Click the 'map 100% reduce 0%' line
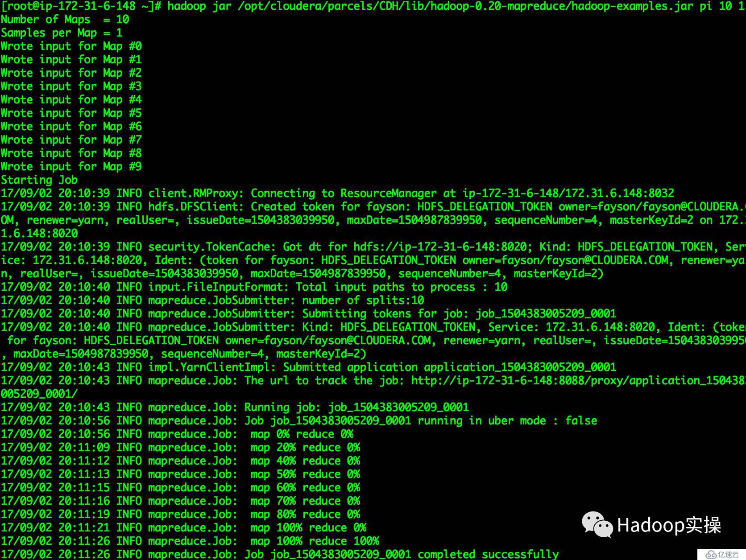746x560 pixels. coord(184,528)
